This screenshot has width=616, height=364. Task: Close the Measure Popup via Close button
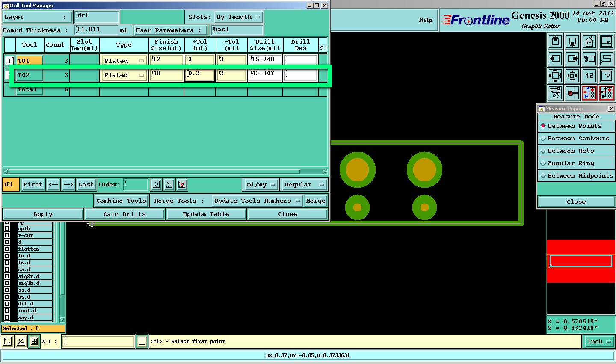click(x=576, y=202)
